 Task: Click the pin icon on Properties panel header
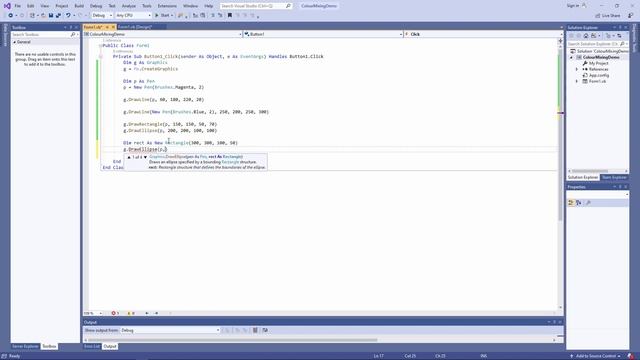pos(620,187)
